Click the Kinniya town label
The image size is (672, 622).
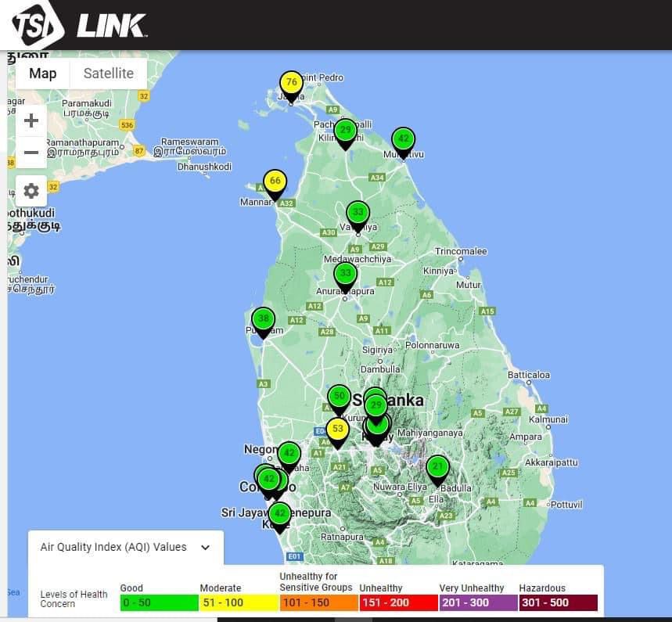click(x=438, y=271)
